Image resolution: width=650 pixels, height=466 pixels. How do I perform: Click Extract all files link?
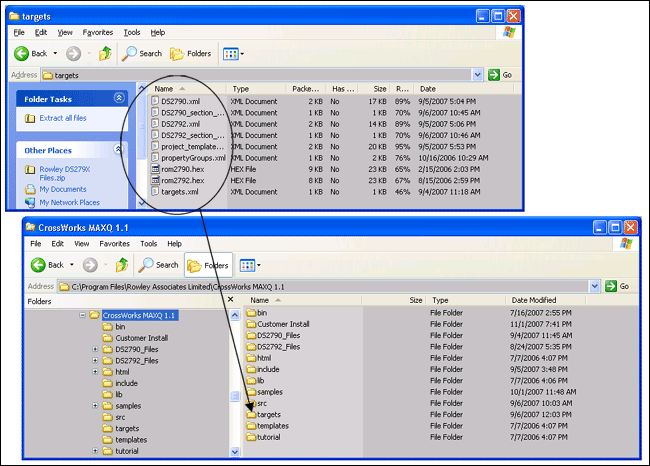click(x=63, y=118)
